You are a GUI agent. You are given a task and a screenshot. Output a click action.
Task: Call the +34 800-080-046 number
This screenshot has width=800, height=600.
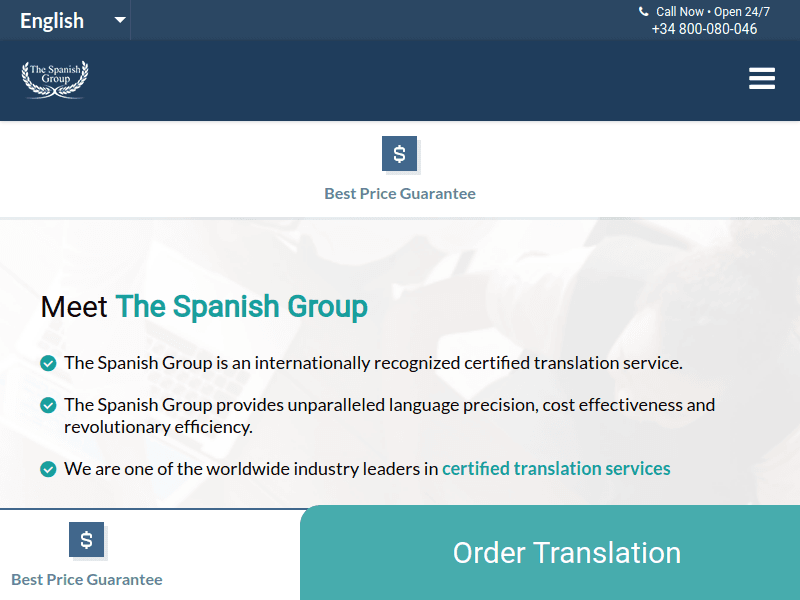pyautogui.click(x=704, y=28)
